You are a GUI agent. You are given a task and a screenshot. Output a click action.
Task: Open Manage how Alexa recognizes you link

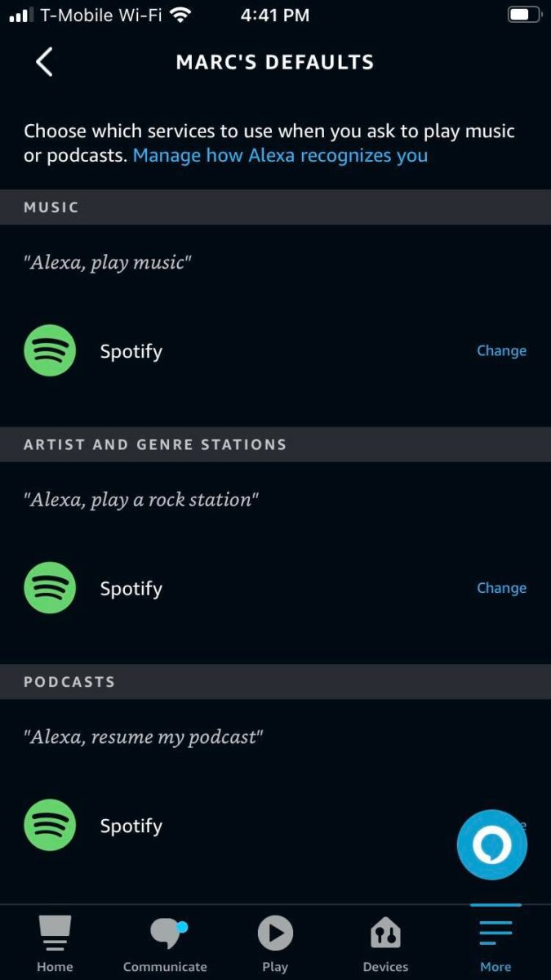coord(280,155)
